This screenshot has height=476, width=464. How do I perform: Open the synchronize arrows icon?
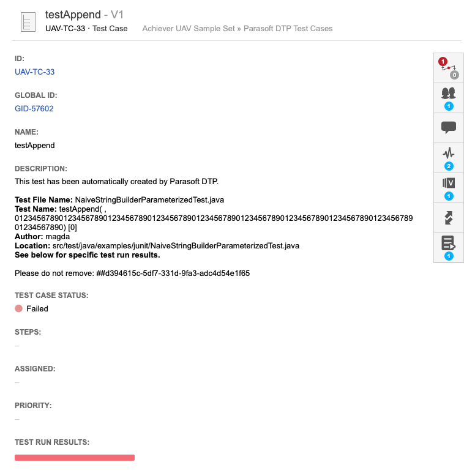coord(449,218)
